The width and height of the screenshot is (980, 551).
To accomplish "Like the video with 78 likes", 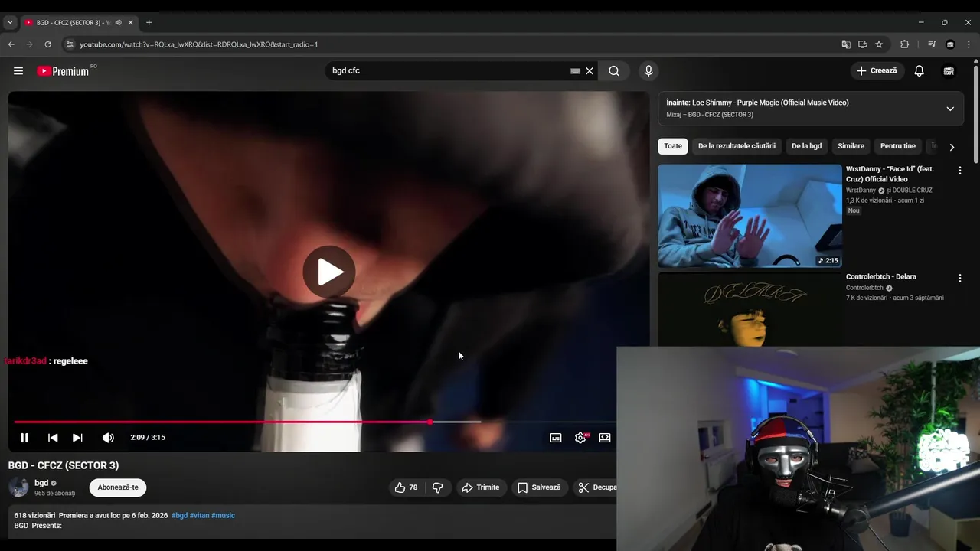I will pos(407,487).
